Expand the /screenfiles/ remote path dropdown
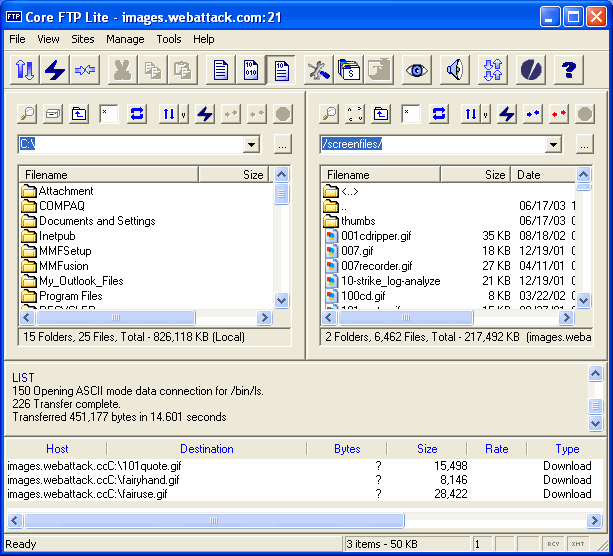The image size is (613, 556). pos(553,145)
